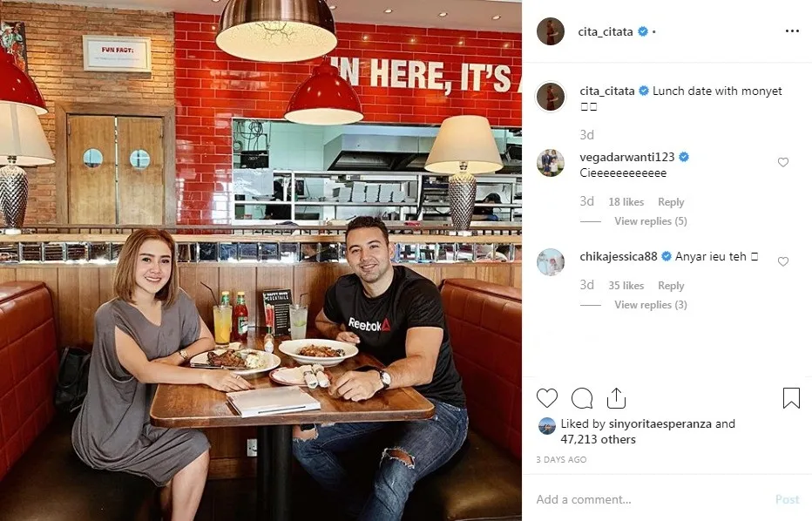Reply to vegadarwanti123's comment
This screenshot has height=521, width=812.
tap(671, 202)
